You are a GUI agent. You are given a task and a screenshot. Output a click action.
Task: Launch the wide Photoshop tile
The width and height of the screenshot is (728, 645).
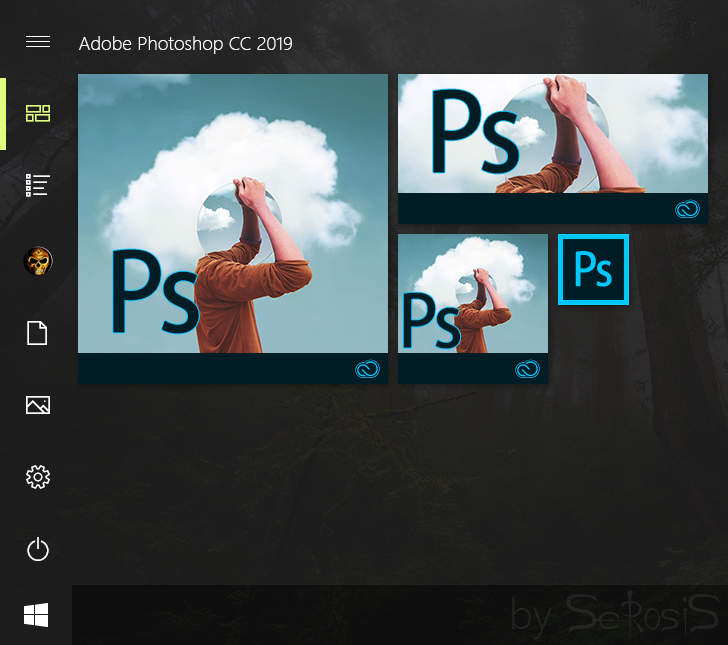coord(553,149)
